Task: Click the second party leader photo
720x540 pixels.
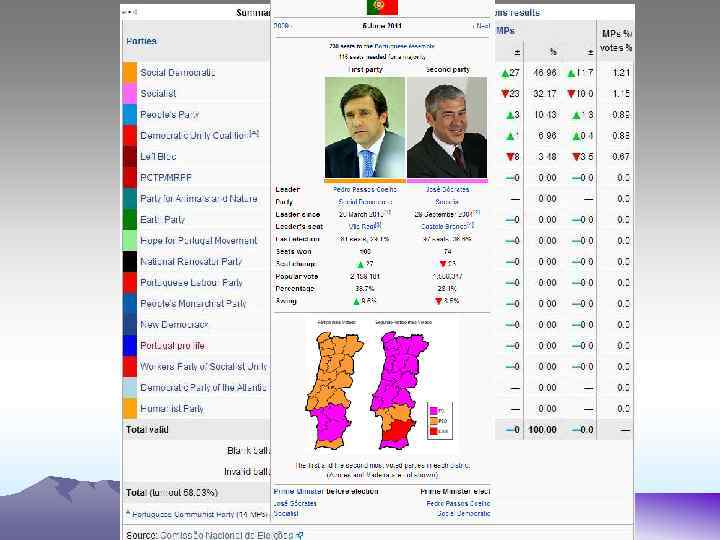Action: 447,128
